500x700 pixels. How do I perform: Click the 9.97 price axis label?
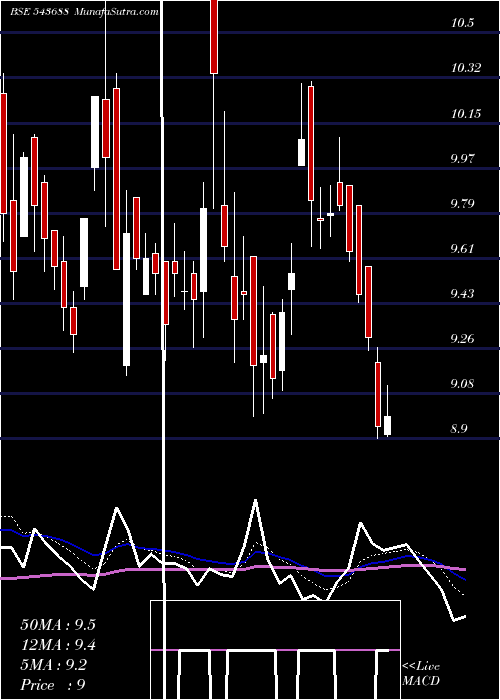(462, 159)
